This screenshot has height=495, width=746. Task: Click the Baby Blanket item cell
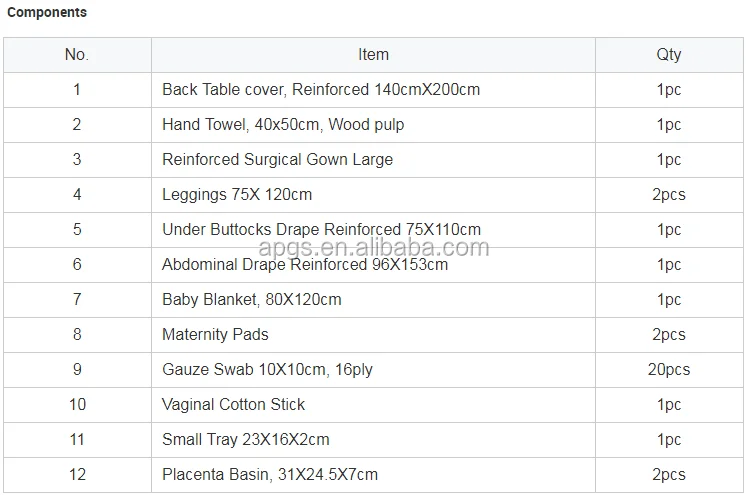click(252, 300)
